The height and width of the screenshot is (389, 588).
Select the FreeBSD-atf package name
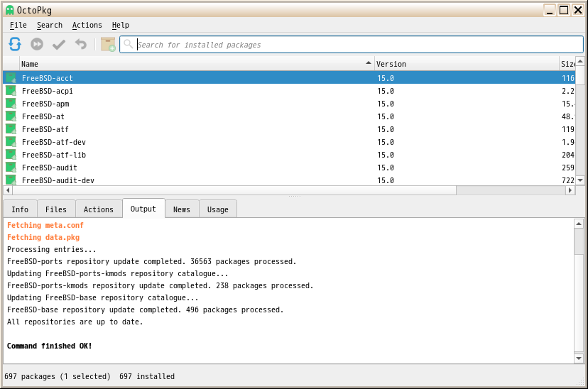tap(45, 129)
